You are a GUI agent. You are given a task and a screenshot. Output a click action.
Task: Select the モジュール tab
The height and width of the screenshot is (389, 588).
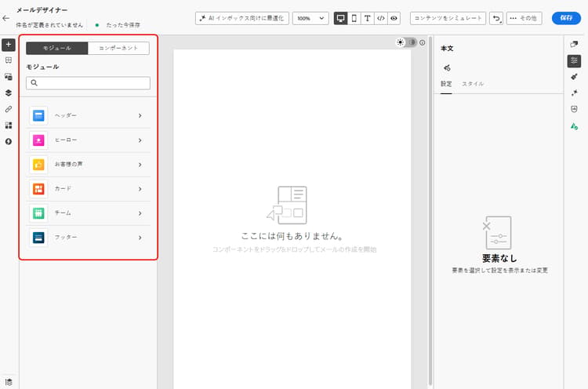57,48
